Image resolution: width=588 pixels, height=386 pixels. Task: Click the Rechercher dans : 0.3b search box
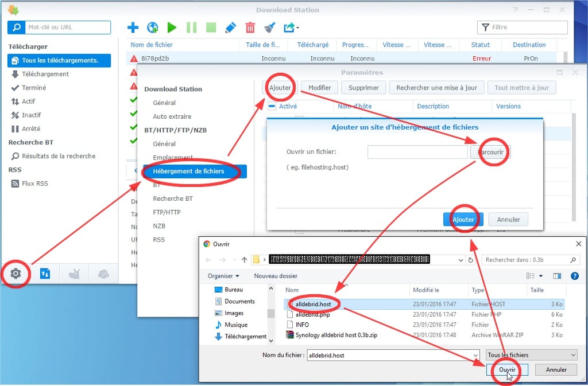click(x=530, y=260)
